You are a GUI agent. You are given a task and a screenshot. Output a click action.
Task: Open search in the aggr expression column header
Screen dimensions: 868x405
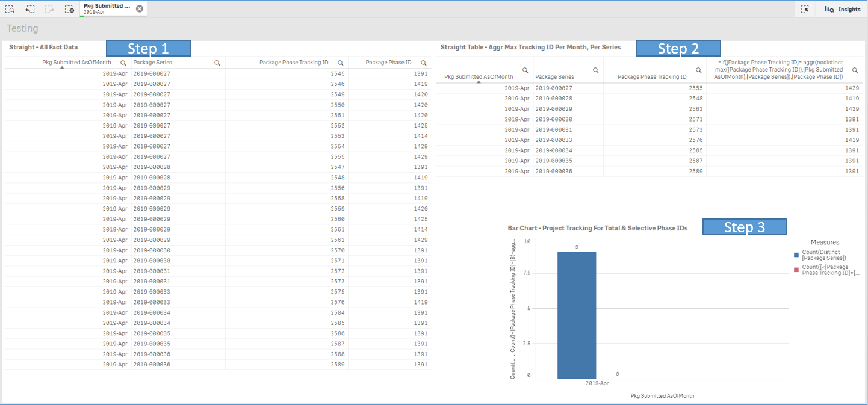pyautogui.click(x=855, y=69)
